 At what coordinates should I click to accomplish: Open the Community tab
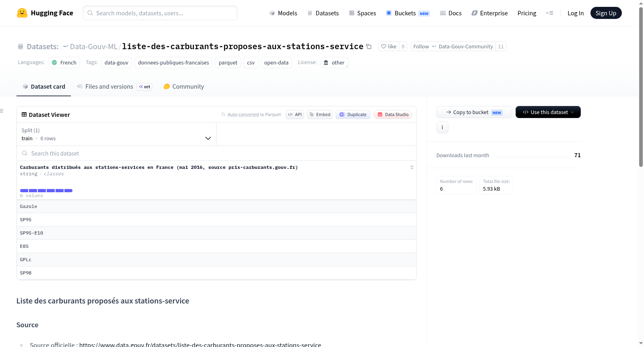(x=184, y=86)
